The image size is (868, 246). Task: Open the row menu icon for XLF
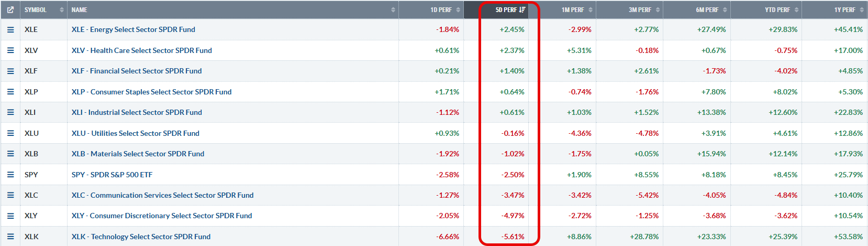pos(10,71)
